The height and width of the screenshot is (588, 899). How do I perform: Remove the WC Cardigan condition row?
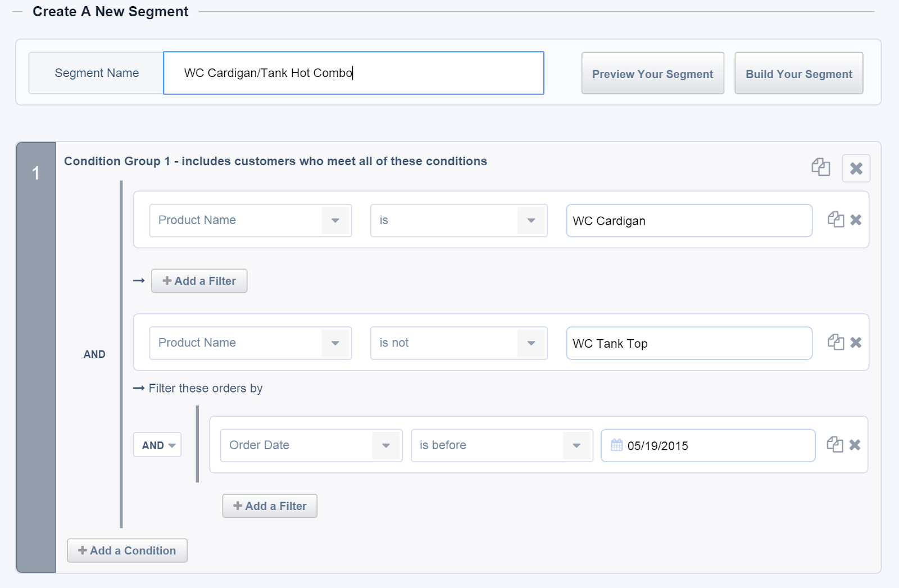856,220
